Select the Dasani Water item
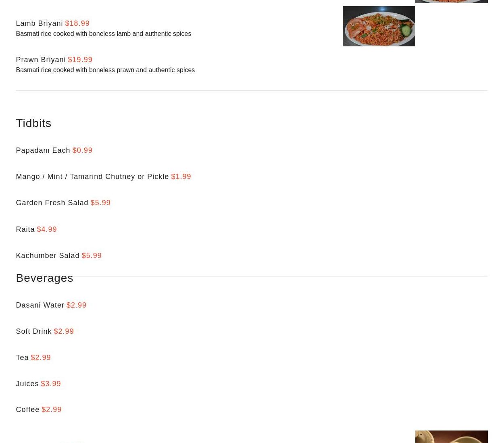This screenshot has width=504, height=443. (x=40, y=305)
